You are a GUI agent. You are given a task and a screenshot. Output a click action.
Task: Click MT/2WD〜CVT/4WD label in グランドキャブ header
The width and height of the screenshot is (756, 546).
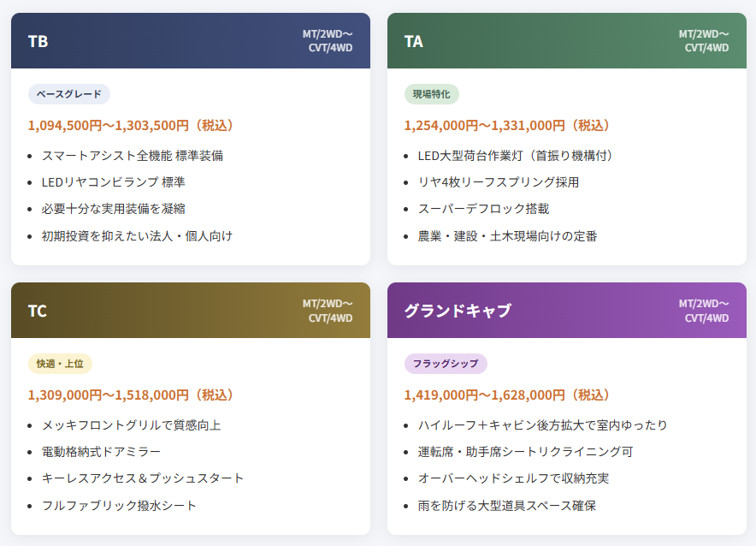[704, 311]
